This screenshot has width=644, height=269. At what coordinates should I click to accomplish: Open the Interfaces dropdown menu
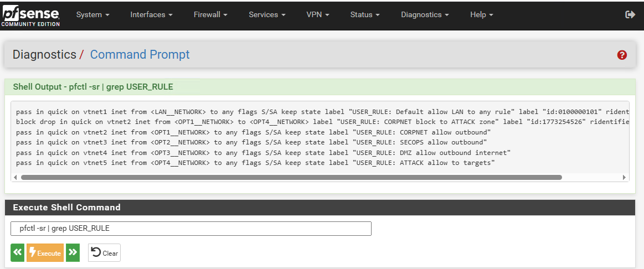pos(152,15)
